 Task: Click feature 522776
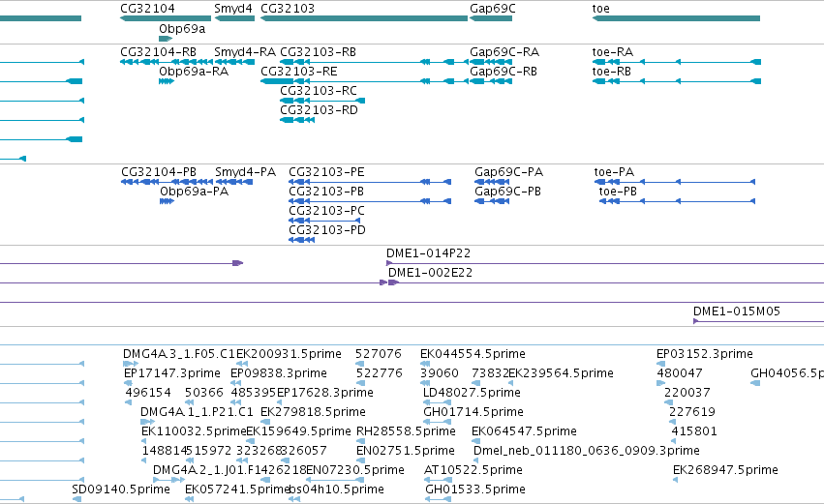pos(380,373)
